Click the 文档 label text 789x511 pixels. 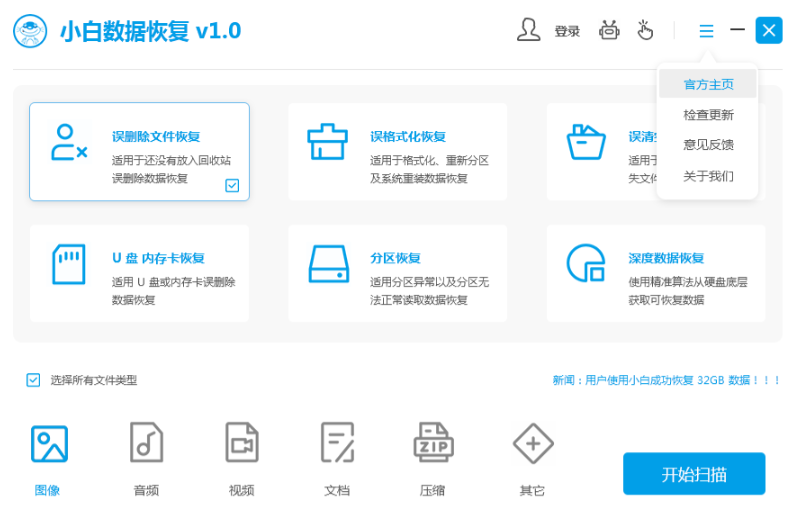pyautogui.click(x=337, y=490)
